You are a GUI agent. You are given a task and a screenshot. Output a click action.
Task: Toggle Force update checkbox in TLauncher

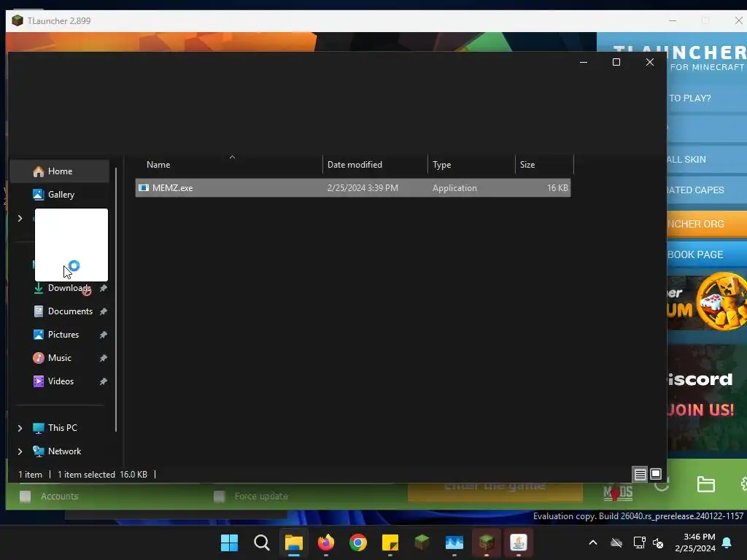tap(219, 497)
